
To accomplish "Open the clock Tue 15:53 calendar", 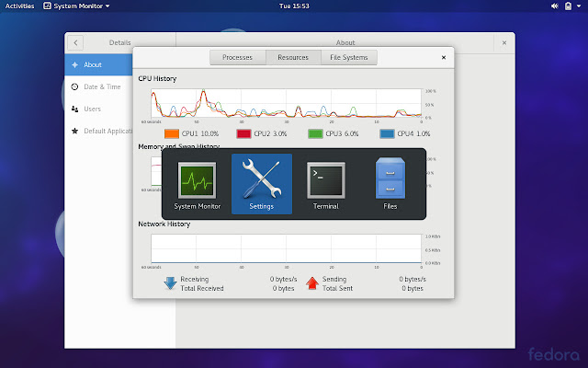I will (294, 6).
